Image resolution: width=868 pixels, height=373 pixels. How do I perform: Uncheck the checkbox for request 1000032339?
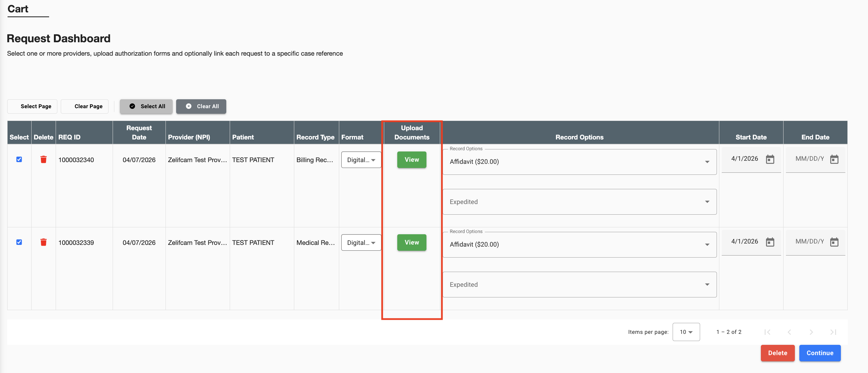(x=19, y=242)
